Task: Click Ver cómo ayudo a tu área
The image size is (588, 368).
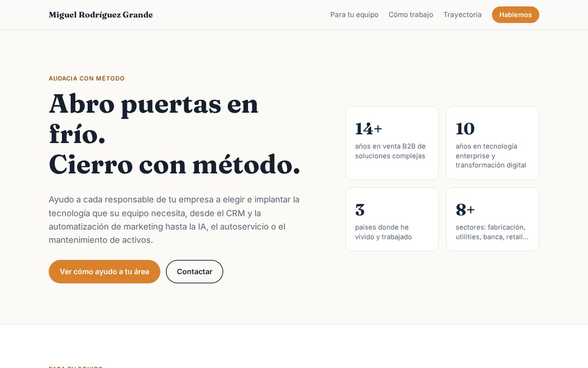Action: 104,271
